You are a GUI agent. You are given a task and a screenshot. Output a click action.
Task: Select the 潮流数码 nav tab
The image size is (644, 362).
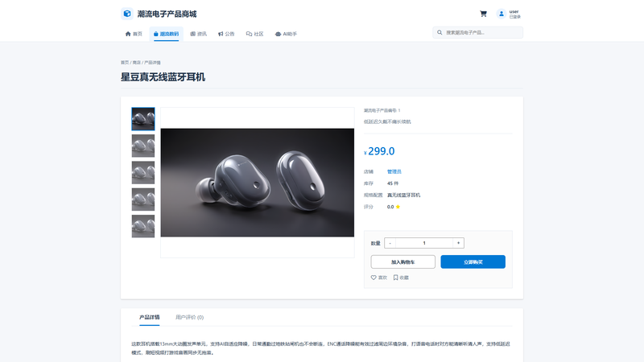(166, 34)
